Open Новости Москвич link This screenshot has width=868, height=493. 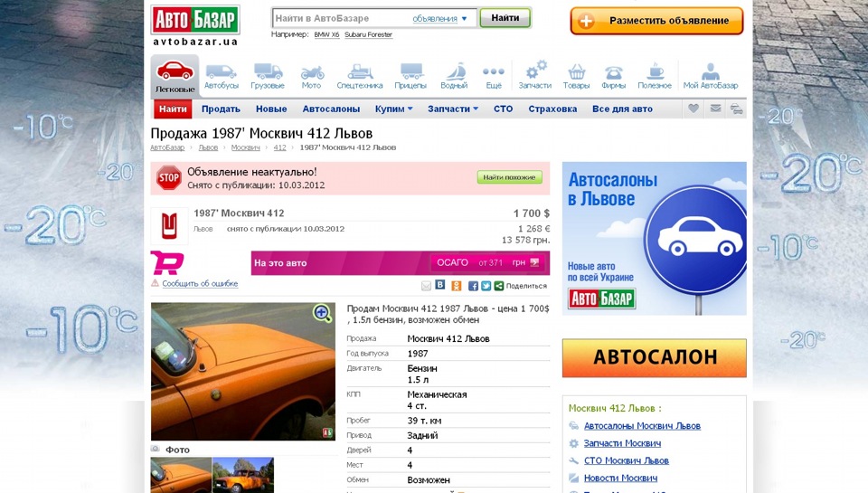pos(620,478)
